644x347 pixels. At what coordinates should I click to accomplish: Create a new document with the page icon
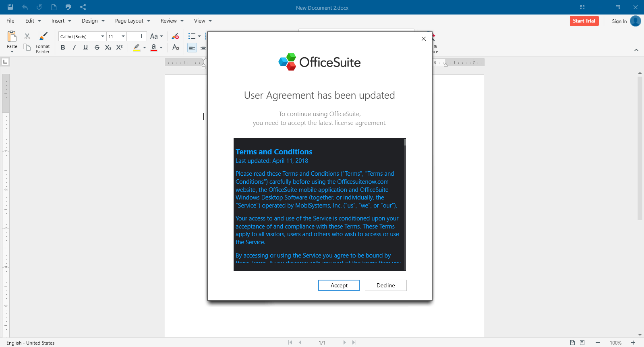[54, 7]
